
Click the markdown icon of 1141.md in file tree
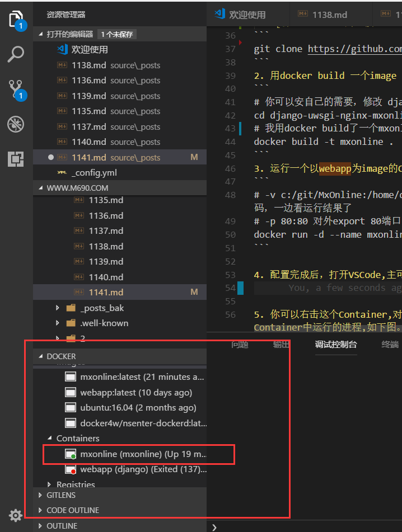coord(79,292)
